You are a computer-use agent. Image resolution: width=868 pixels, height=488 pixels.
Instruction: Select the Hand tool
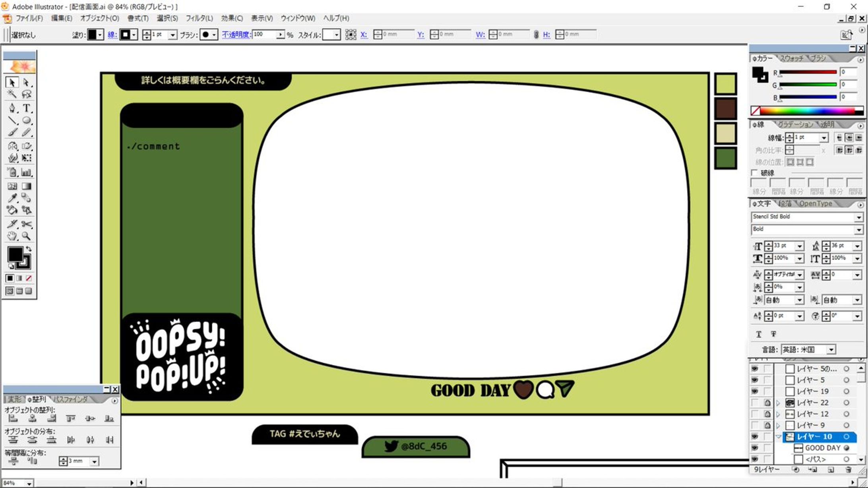click(12, 236)
